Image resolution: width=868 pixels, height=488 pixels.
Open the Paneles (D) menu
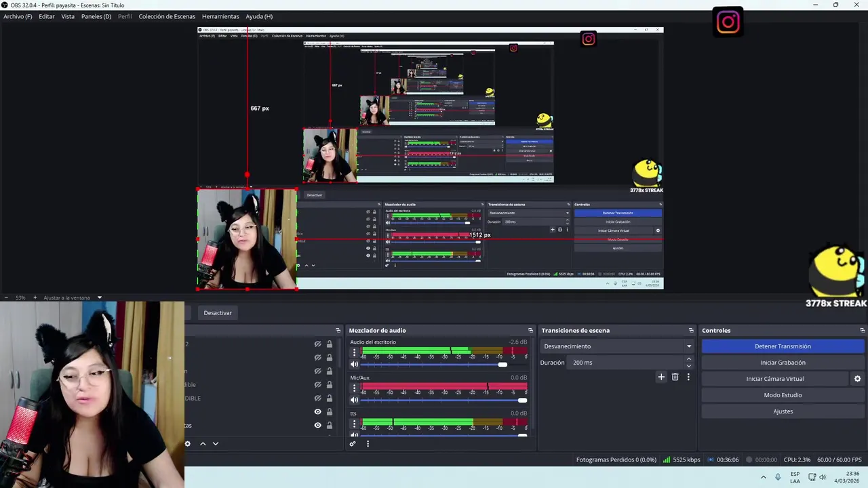[96, 16]
